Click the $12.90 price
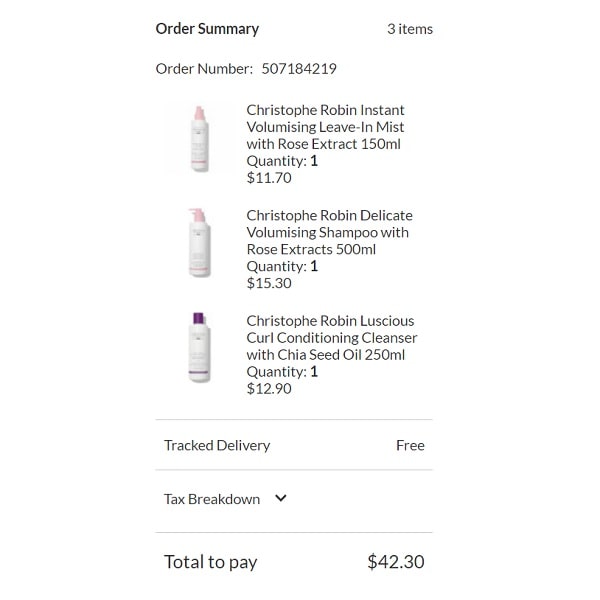Viewport: 600px width, 600px height. [269, 388]
